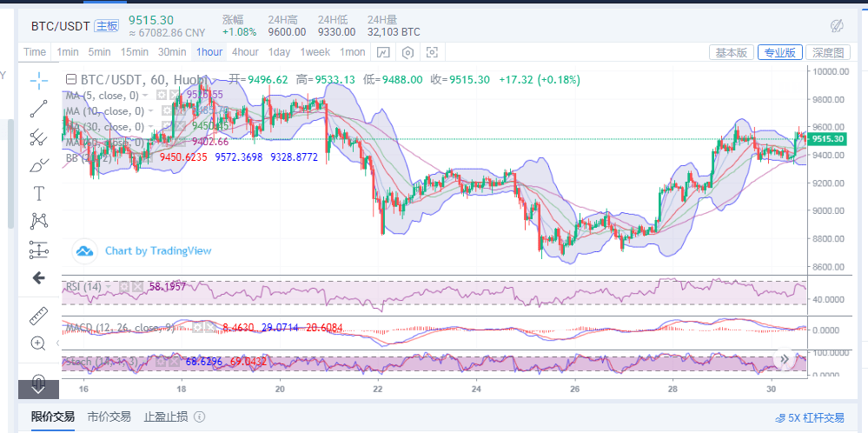Click the 9515.30 price label on axis
868x433 pixels.
[x=827, y=139]
